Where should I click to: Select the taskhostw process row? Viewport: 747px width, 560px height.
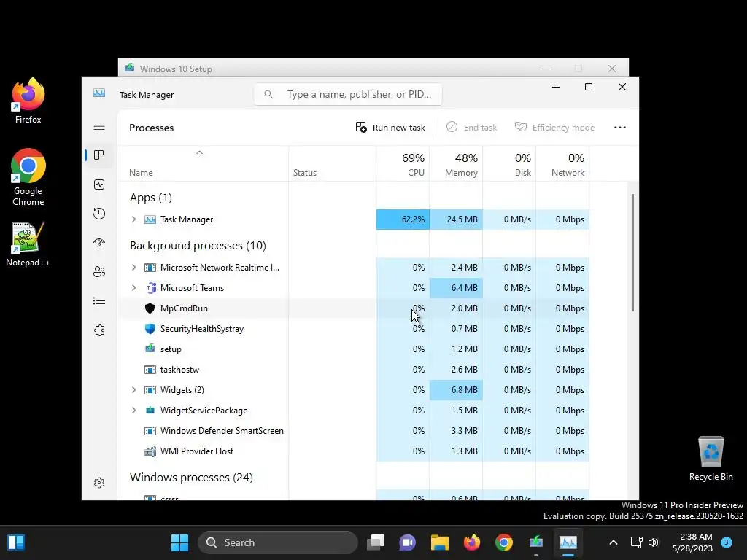[353, 369]
